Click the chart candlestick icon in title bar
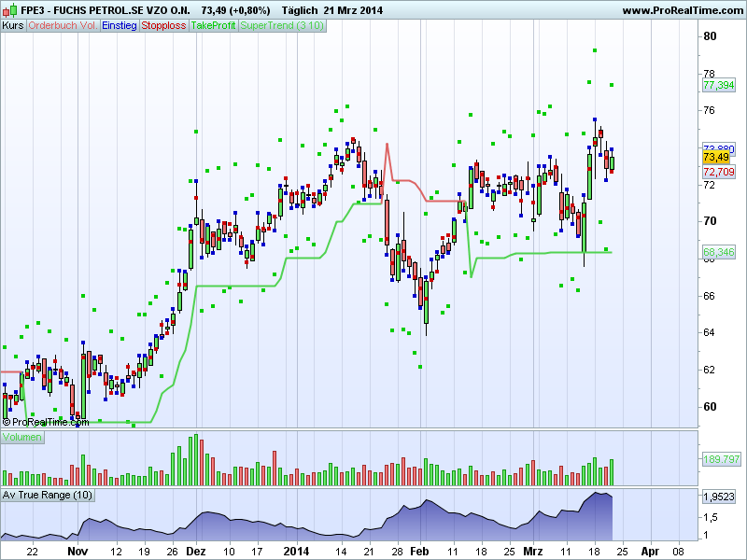The height and width of the screenshot is (560, 747). [9, 10]
